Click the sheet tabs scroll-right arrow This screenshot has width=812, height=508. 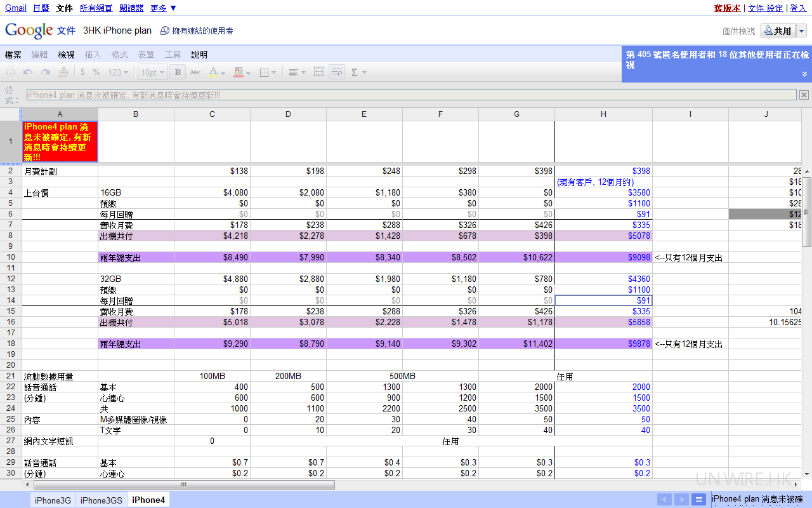(681, 500)
